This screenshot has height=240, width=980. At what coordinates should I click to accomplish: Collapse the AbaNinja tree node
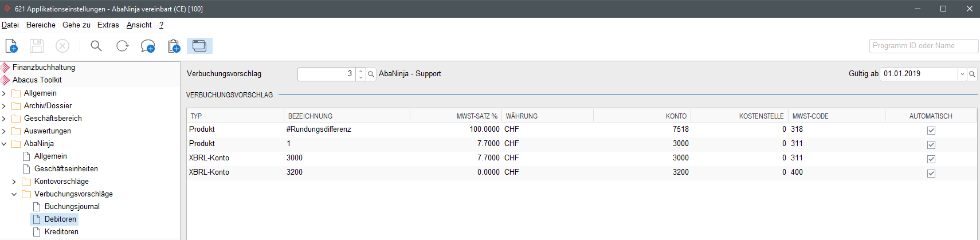tap(4, 144)
